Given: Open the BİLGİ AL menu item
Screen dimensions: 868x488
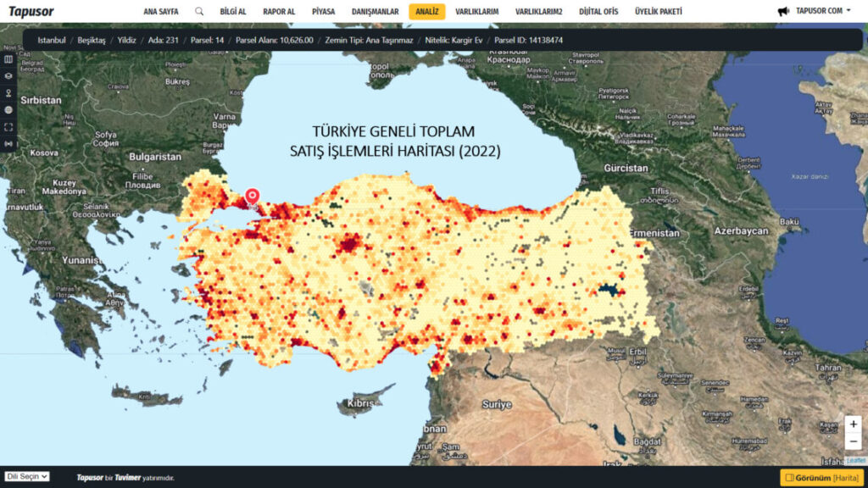Looking at the screenshot, I should click(233, 12).
